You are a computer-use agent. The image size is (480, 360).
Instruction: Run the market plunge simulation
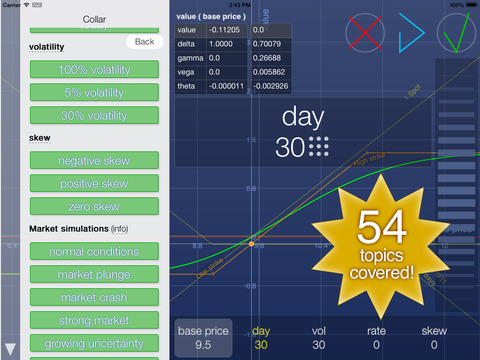tap(94, 275)
